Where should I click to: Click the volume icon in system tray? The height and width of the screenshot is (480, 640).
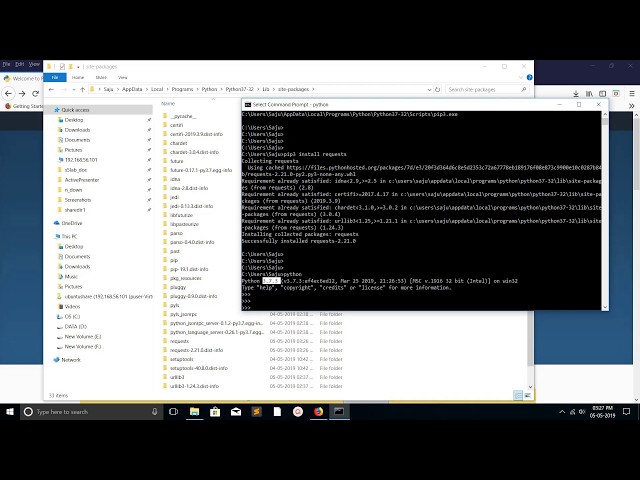[x=582, y=412]
